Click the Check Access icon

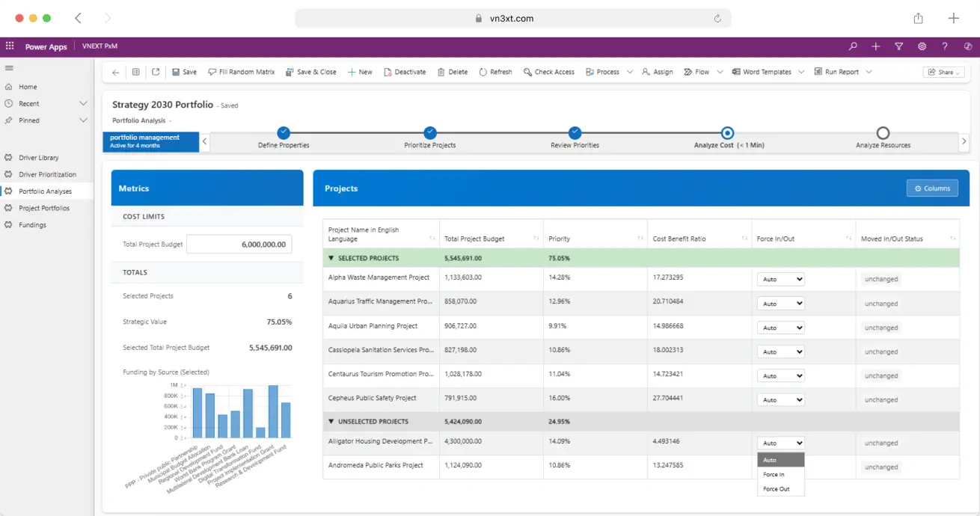[527, 73]
